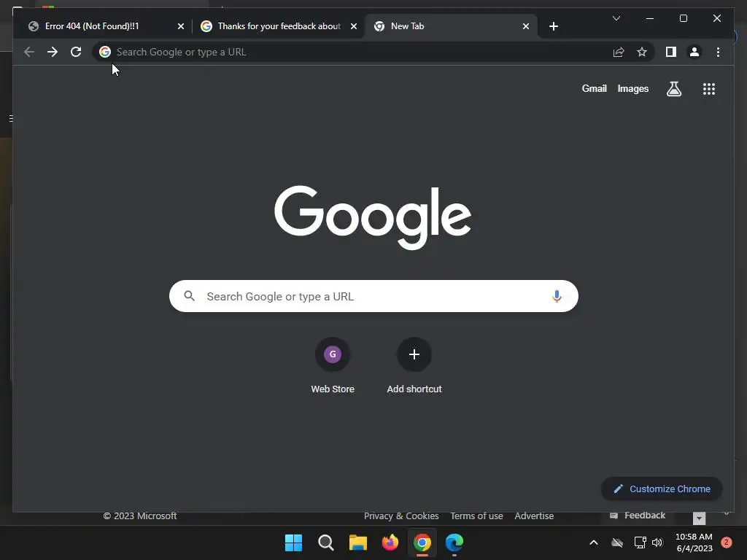Open the Chrome three-dot menu
Image resolution: width=747 pixels, height=560 pixels.
[718, 52]
